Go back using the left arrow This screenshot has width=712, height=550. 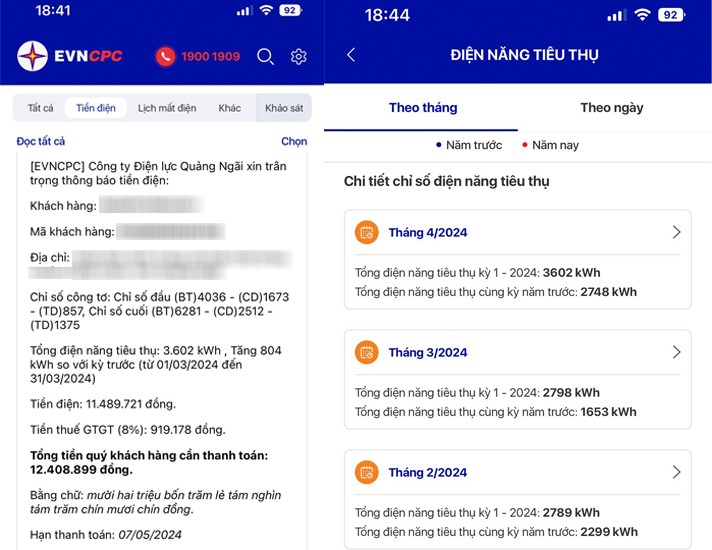[x=351, y=55]
